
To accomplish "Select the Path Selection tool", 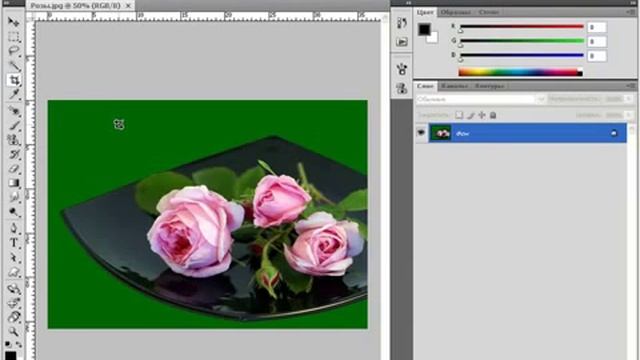I will (x=14, y=258).
